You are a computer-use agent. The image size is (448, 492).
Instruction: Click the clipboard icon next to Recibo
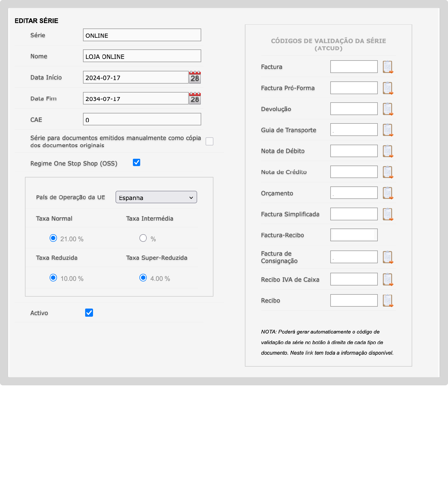[x=388, y=300]
